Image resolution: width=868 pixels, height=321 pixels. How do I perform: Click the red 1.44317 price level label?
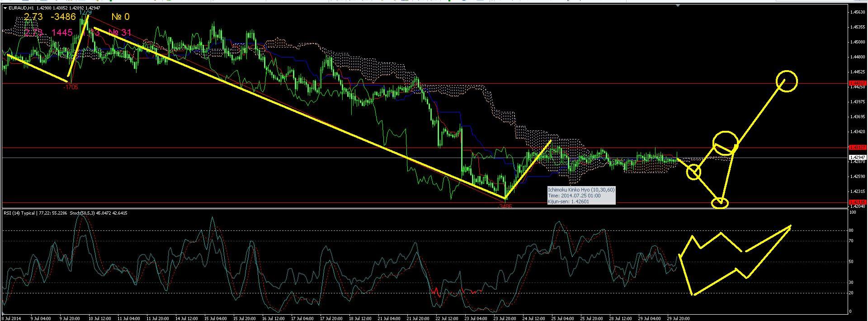(858, 83)
